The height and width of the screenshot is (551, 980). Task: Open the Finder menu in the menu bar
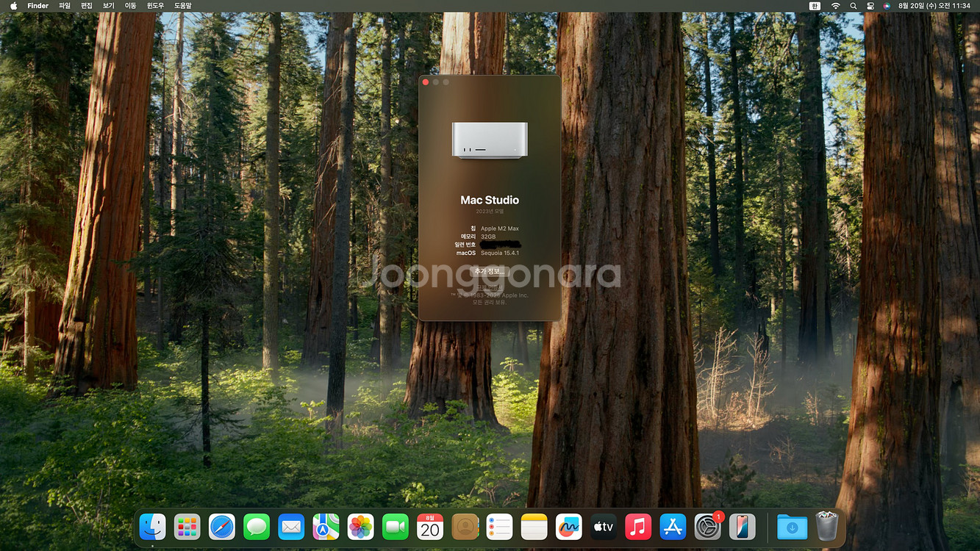point(38,5)
